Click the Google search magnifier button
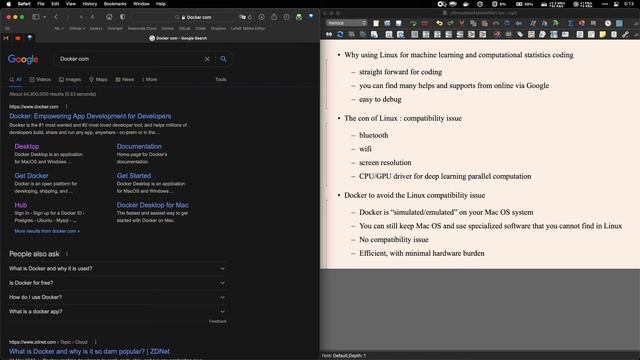 [223, 59]
